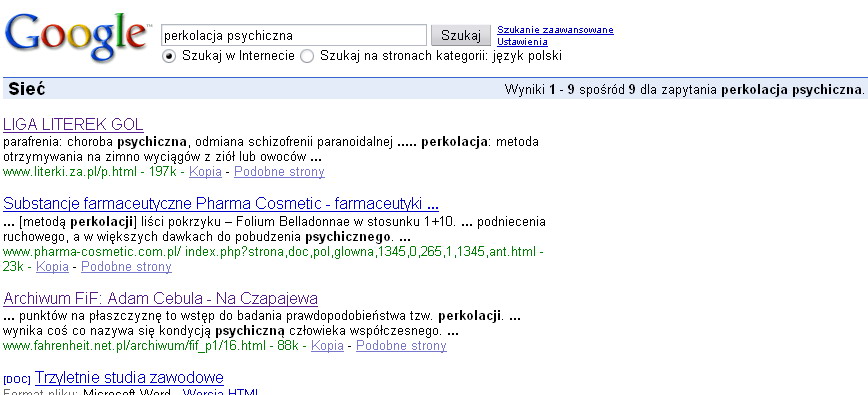Open Substancje farmaceutyczne Pharma Cosmetic result
868x395 pixels.
pyautogui.click(x=221, y=204)
